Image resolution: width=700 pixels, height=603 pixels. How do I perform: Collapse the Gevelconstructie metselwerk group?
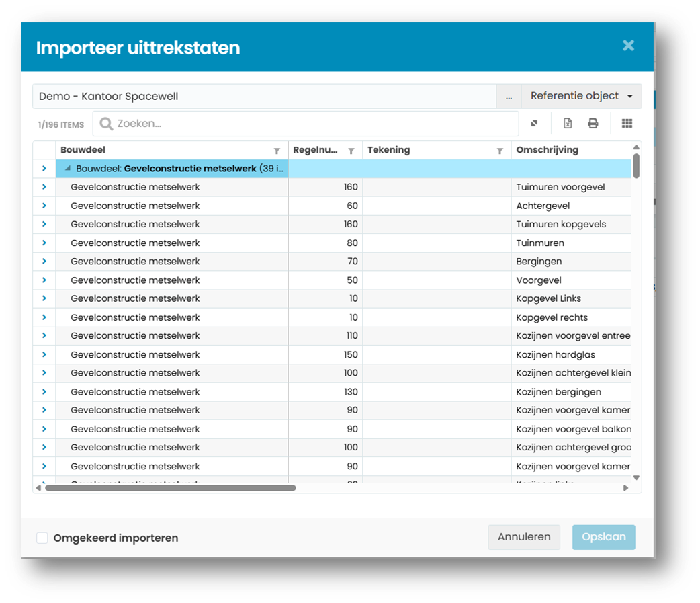tap(68, 168)
